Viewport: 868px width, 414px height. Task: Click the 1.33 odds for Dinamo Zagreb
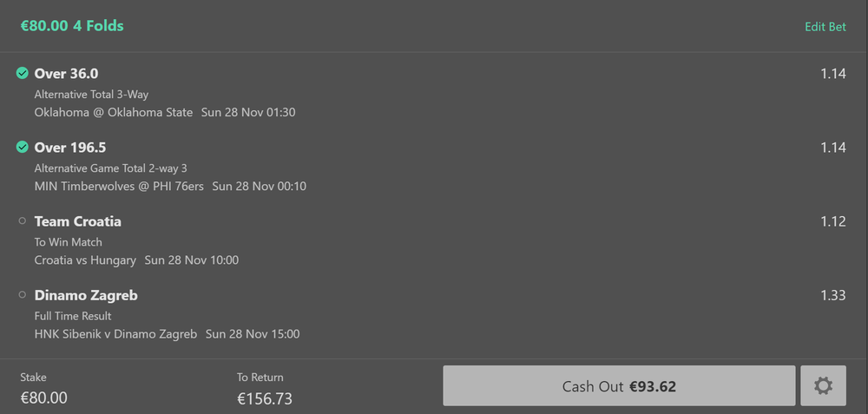click(832, 295)
